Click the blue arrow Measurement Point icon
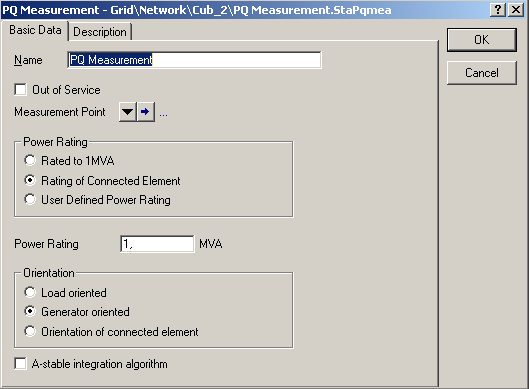529x389 pixels. pos(146,112)
